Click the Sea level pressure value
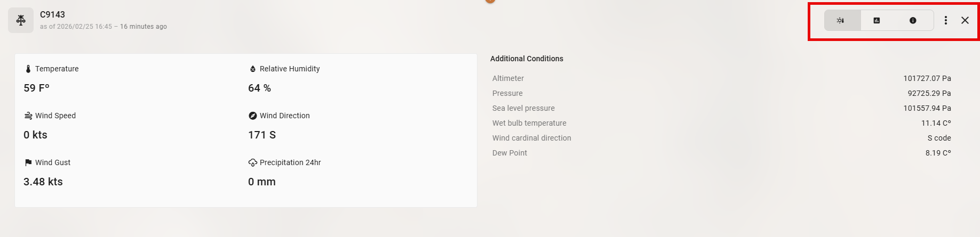The height and width of the screenshot is (237, 980). pos(927,108)
